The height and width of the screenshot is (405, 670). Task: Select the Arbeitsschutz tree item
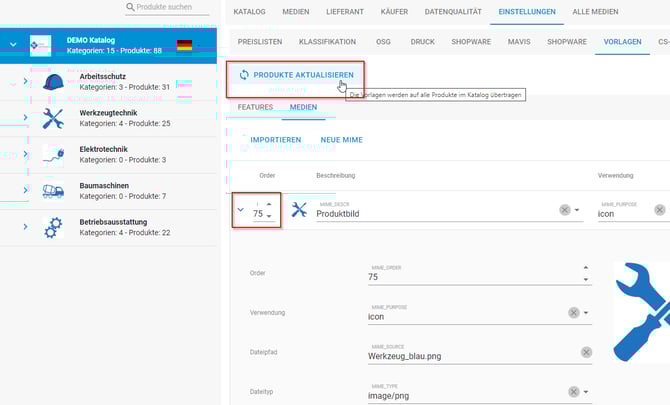[108, 82]
